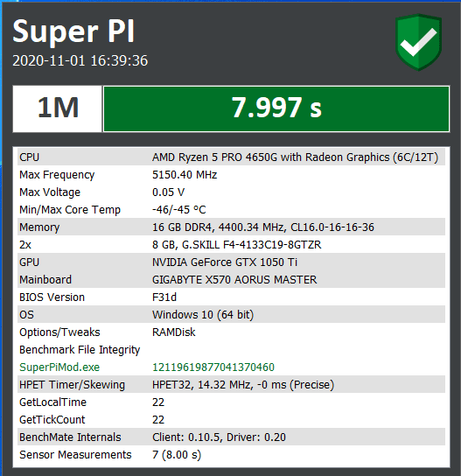Select the Memory row label

(x=39, y=227)
